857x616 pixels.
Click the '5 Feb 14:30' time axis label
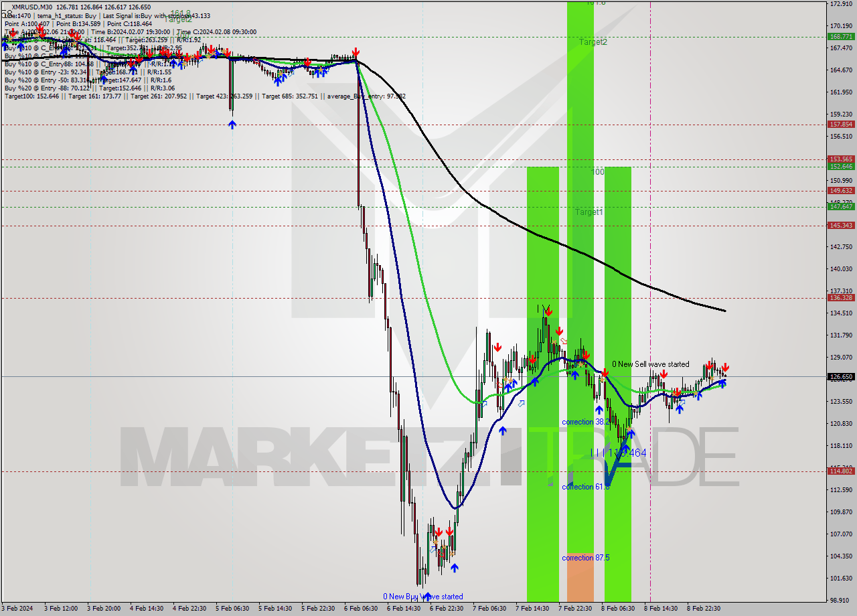pyautogui.click(x=275, y=609)
